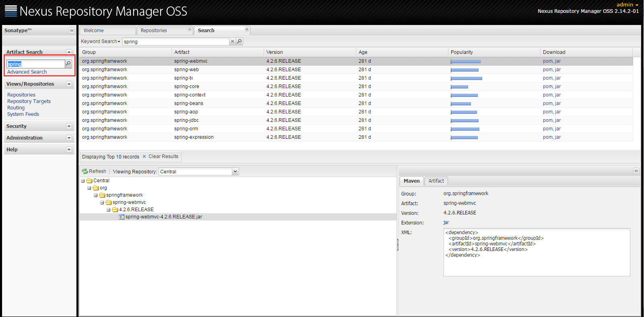
Task: Switch to the Welcome tab
Action: tap(107, 31)
